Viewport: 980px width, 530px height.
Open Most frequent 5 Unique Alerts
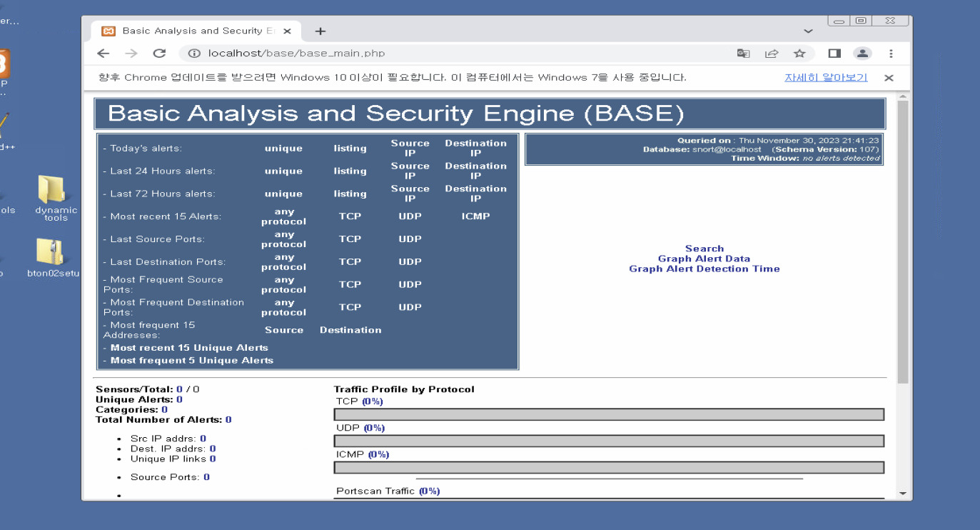click(x=191, y=361)
